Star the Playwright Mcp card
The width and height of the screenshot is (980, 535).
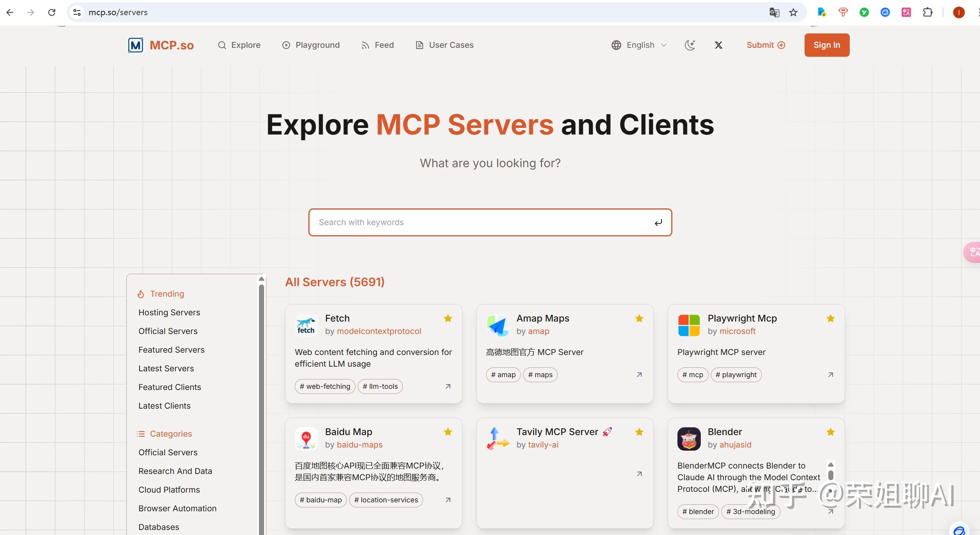(x=830, y=318)
